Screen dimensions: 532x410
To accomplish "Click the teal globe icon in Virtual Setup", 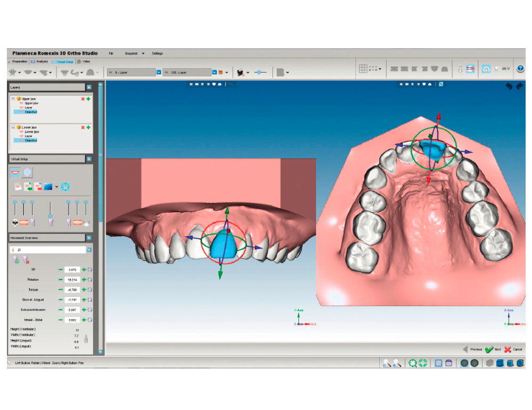I will [65, 187].
